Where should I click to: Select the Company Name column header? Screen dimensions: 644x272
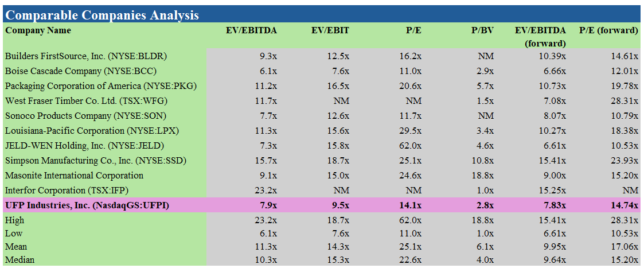click(x=38, y=30)
